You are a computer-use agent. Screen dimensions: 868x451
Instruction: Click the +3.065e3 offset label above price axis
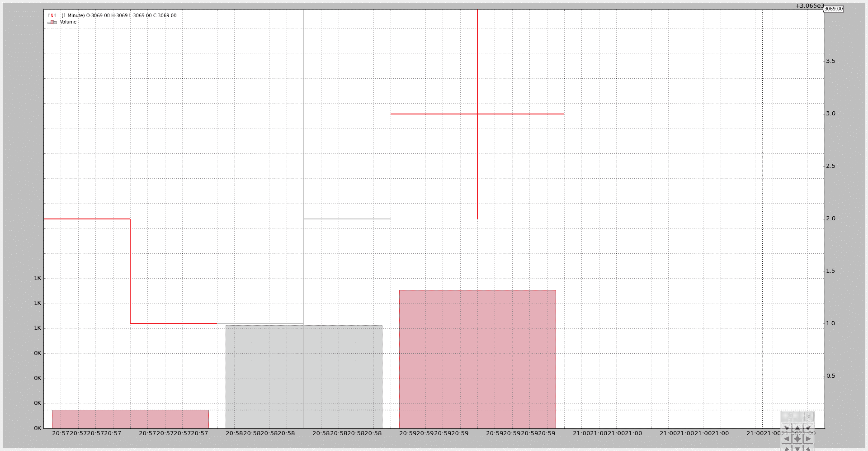[809, 6]
